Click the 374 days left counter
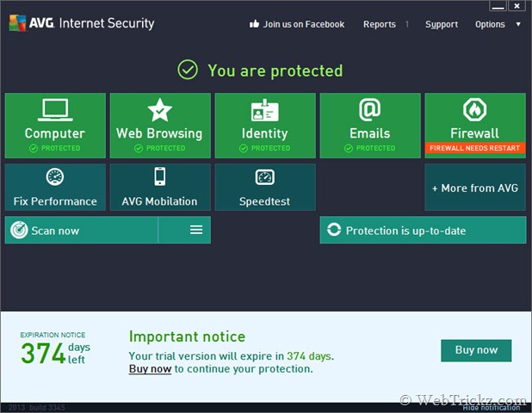The width and height of the screenshot is (532, 413). [55, 353]
